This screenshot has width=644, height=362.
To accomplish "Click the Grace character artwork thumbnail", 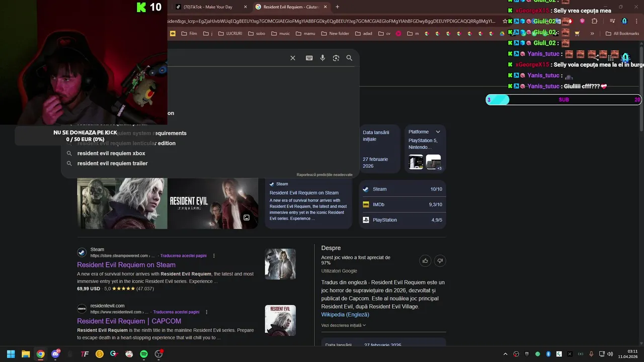I will (x=122, y=204).
